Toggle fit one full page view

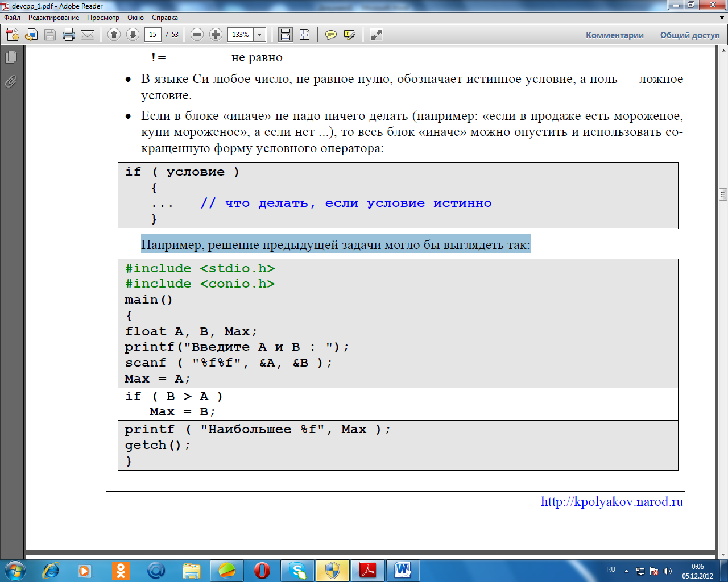tap(305, 35)
